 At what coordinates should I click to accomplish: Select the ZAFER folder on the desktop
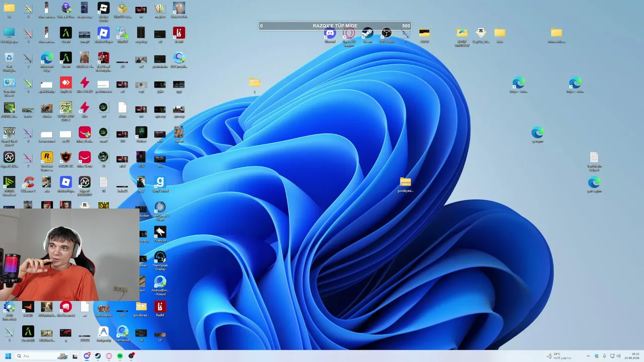pyautogui.click(x=424, y=36)
